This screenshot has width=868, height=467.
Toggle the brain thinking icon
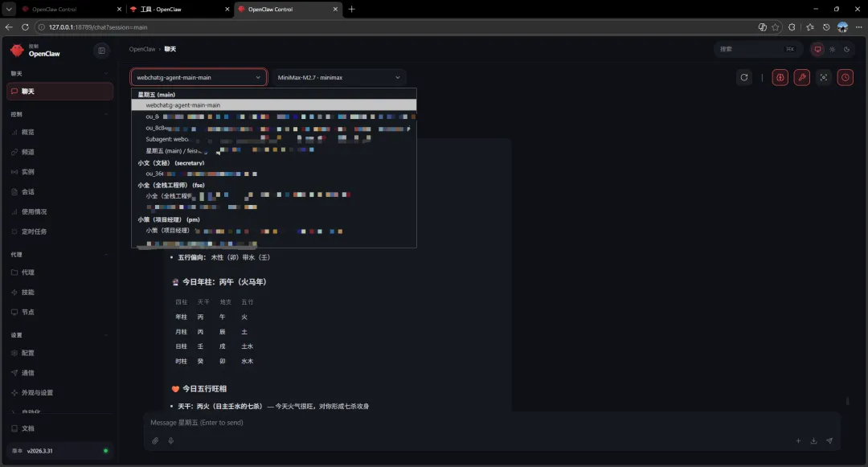pyautogui.click(x=780, y=77)
